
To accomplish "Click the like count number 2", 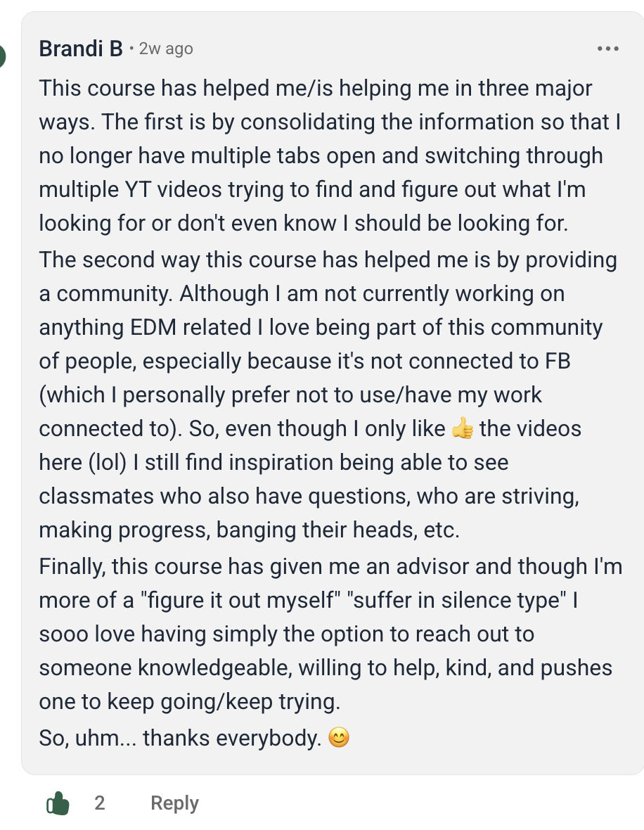I will pyautogui.click(x=100, y=803).
